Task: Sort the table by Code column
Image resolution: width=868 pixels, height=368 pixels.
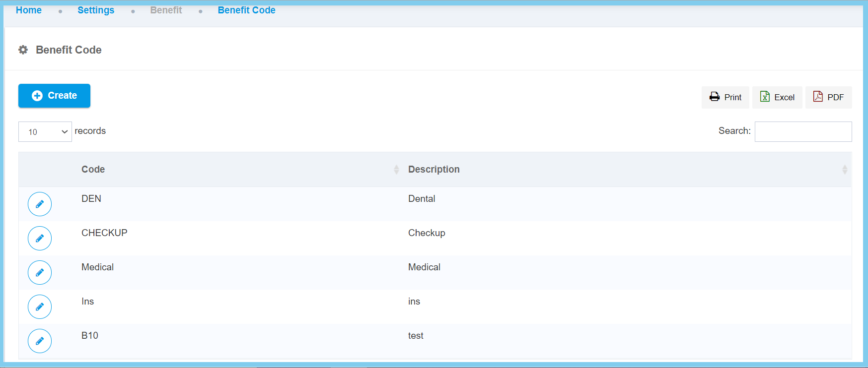Action: (93, 170)
